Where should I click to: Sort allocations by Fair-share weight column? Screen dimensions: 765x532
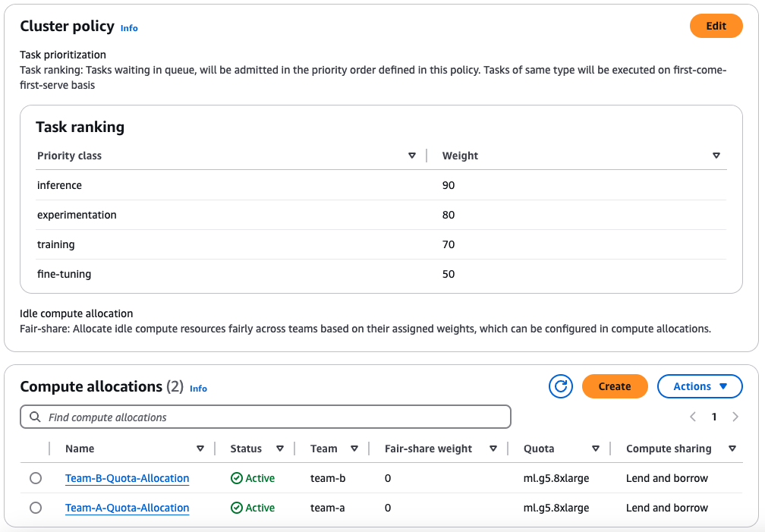(x=493, y=449)
